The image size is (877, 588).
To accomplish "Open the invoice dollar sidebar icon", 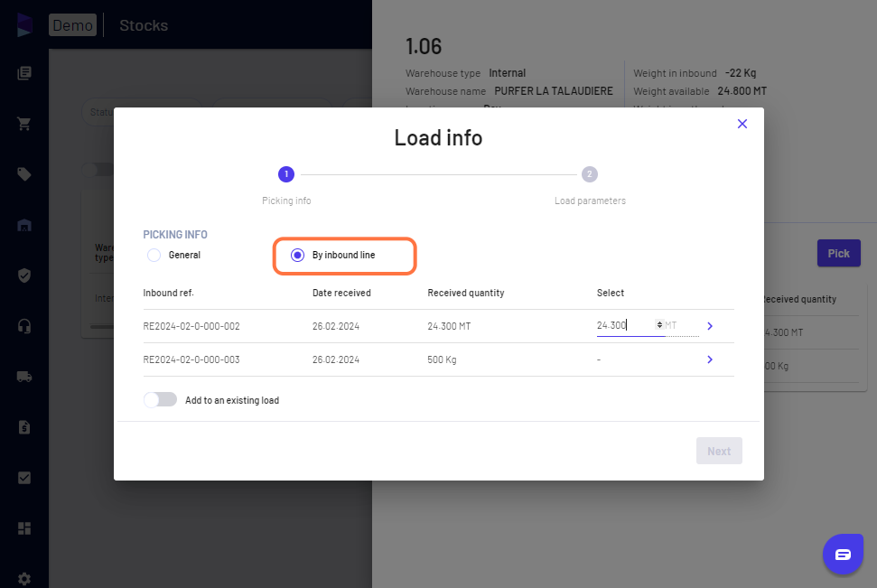I will [24, 427].
